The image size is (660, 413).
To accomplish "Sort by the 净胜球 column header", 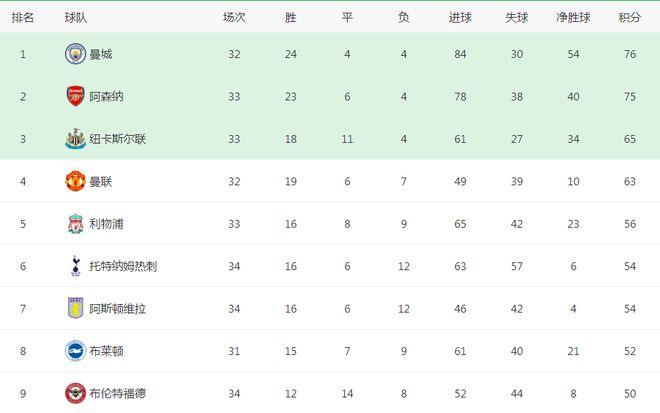I will pyautogui.click(x=573, y=17).
